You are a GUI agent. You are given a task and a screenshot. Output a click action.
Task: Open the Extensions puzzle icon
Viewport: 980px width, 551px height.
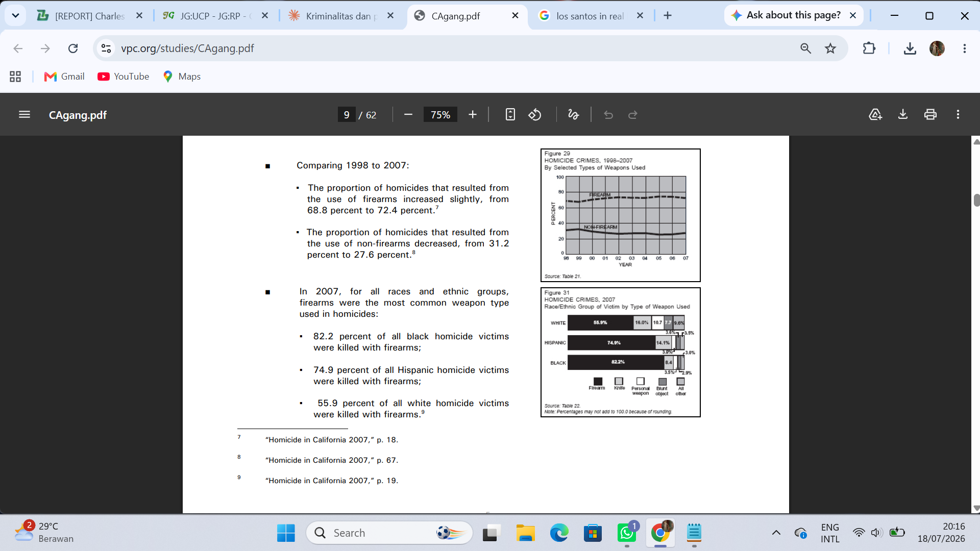coord(869,48)
